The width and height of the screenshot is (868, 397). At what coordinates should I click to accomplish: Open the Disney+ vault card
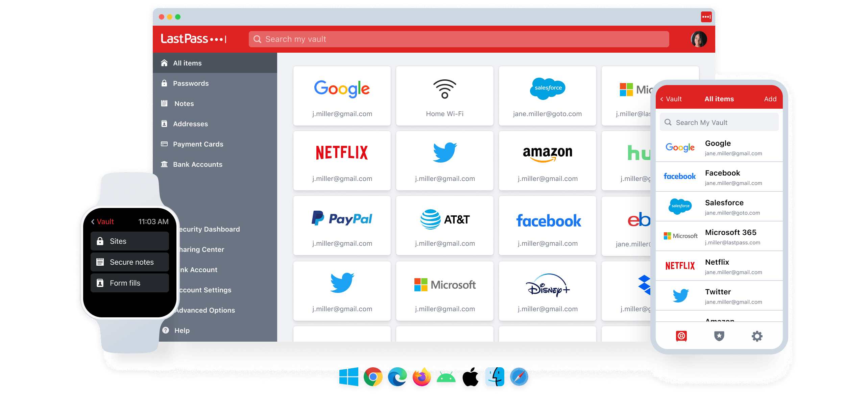548,291
